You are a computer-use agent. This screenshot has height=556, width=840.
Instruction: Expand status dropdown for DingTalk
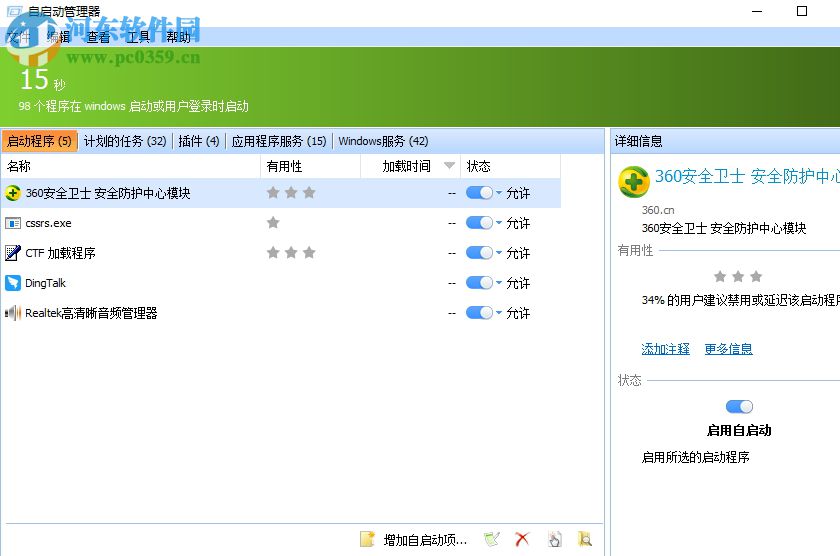(x=499, y=283)
